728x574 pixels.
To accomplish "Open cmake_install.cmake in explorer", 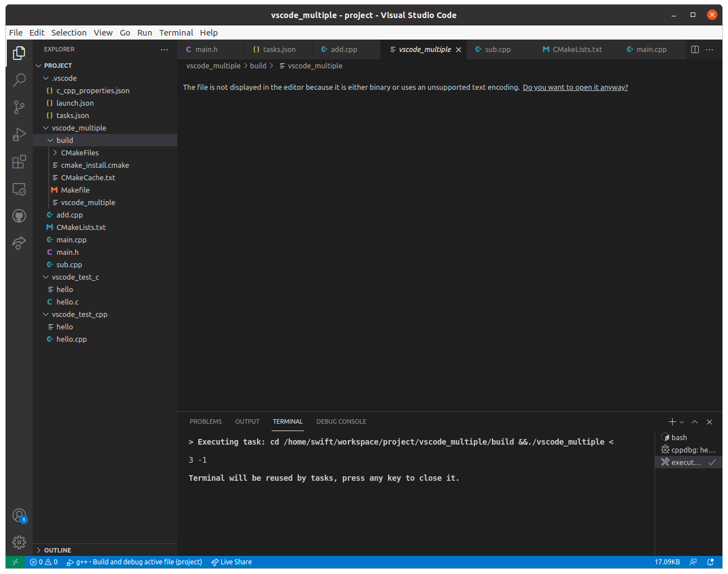I will [x=105, y=165].
